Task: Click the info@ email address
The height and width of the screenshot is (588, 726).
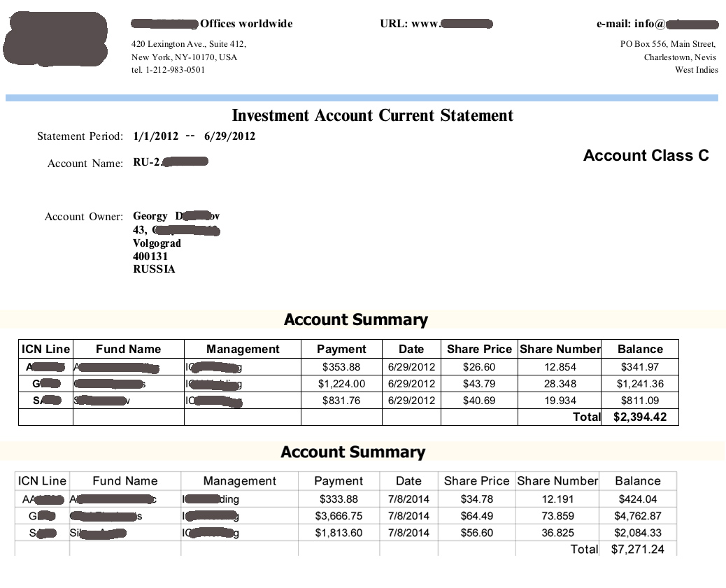Action: [657, 24]
